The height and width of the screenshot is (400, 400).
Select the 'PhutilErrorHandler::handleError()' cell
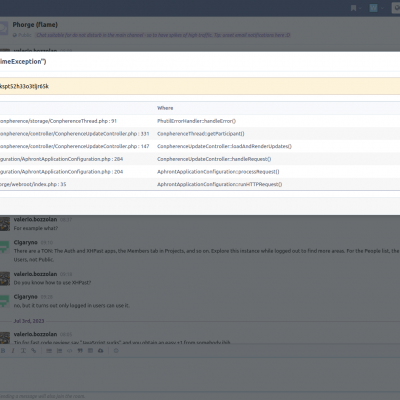[x=196, y=121]
